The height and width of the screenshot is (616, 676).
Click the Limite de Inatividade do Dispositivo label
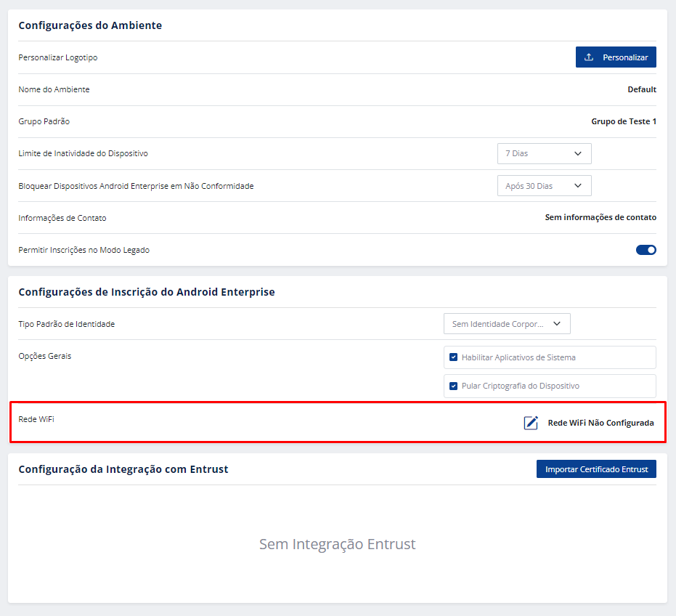83,154
